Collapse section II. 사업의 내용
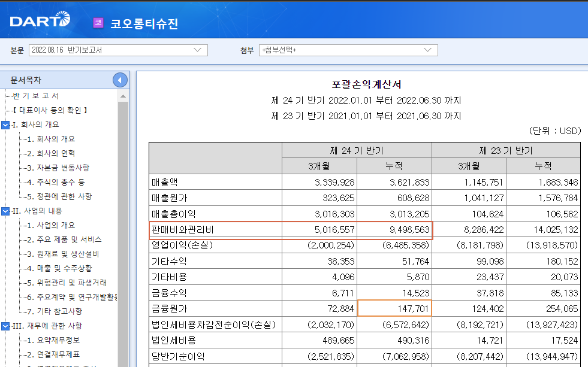Image resolution: width=588 pixels, height=367 pixels. (x=5, y=211)
